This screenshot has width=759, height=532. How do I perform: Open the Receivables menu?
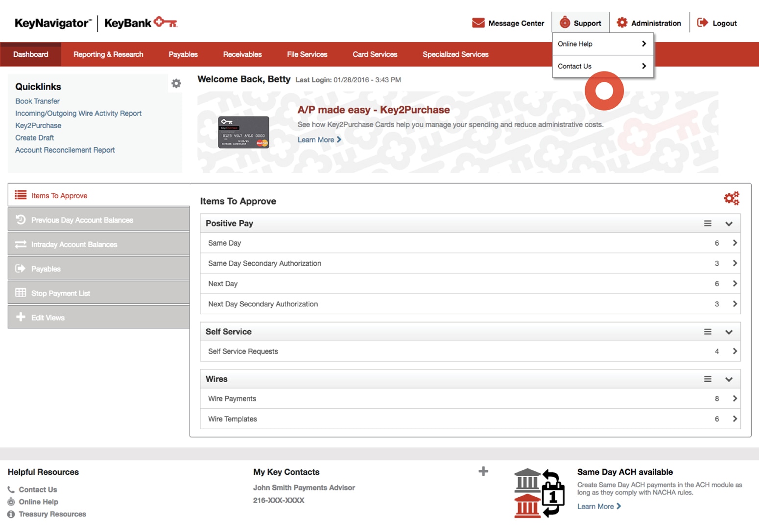click(x=242, y=54)
